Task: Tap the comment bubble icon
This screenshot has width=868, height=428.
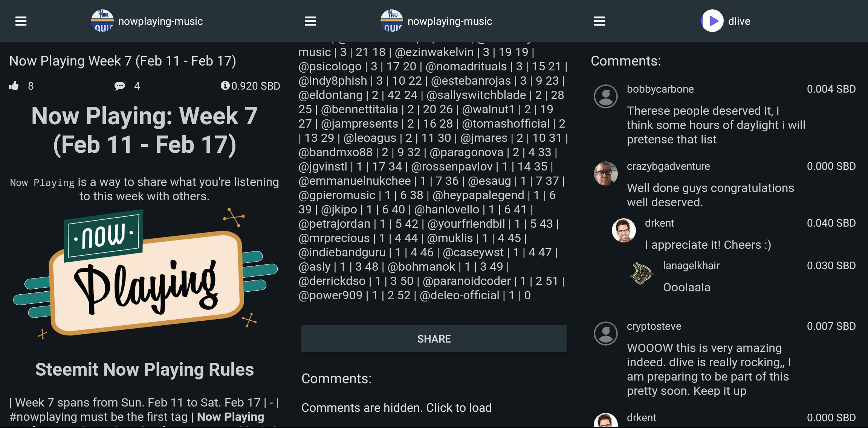Action: [x=120, y=86]
